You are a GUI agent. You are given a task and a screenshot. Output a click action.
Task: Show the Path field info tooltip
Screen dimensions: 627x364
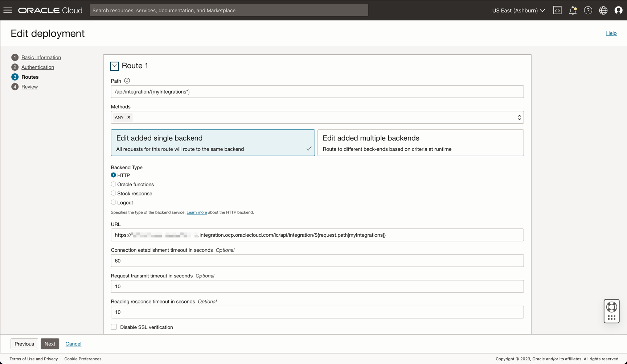point(127,80)
